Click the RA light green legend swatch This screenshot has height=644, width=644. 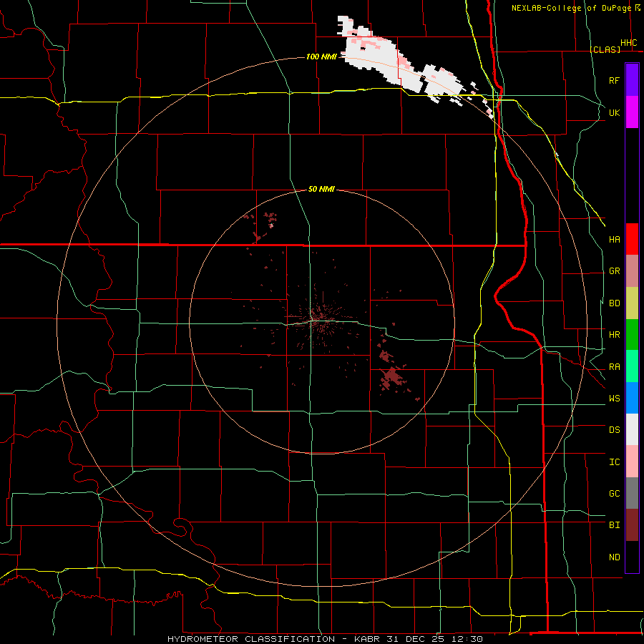[632, 366]
